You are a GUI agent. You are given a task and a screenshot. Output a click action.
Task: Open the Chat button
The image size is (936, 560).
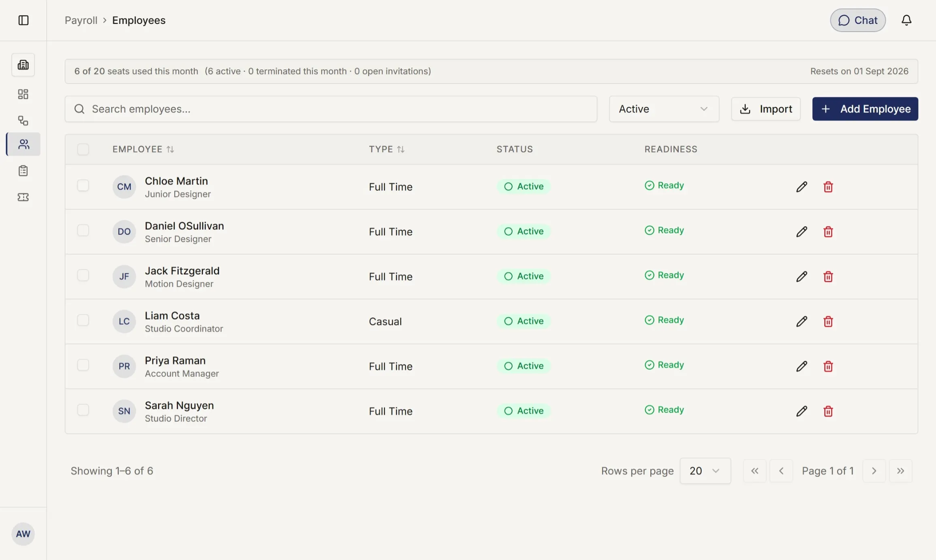[858, 20]
